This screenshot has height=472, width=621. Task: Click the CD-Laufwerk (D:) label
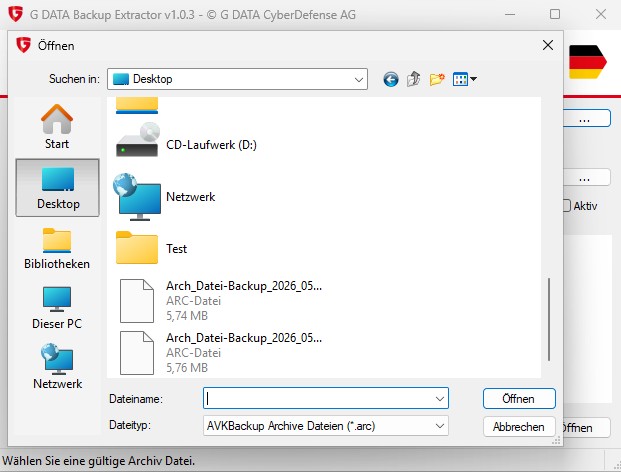click(x=211, y=145)
